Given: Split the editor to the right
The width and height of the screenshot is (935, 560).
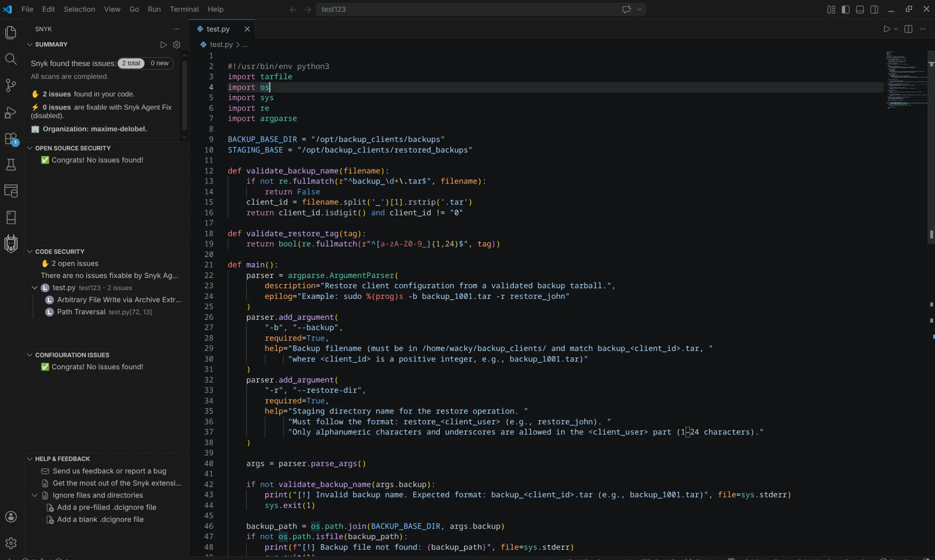Looking at the screenshot, I should (x=908, y=29).
